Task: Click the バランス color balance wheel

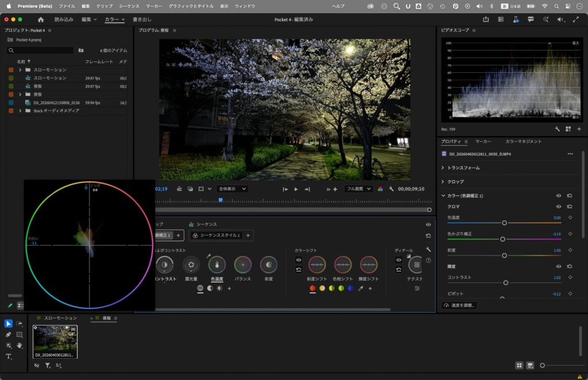Action: (243, 264)
